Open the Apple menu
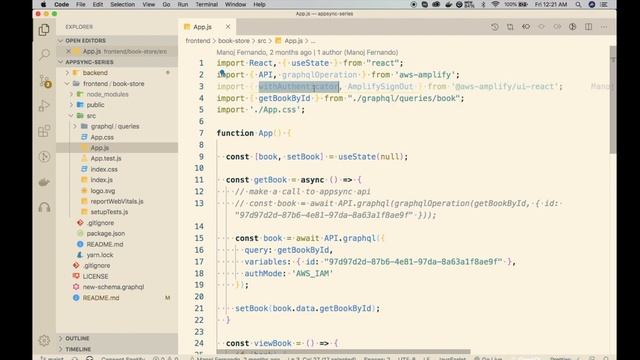The image size is (640, 360). 43,4
